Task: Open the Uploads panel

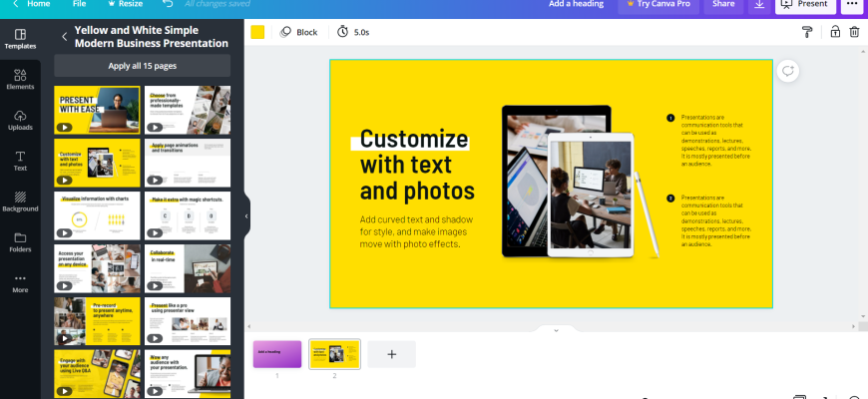Action: click(x=20, y=120)
